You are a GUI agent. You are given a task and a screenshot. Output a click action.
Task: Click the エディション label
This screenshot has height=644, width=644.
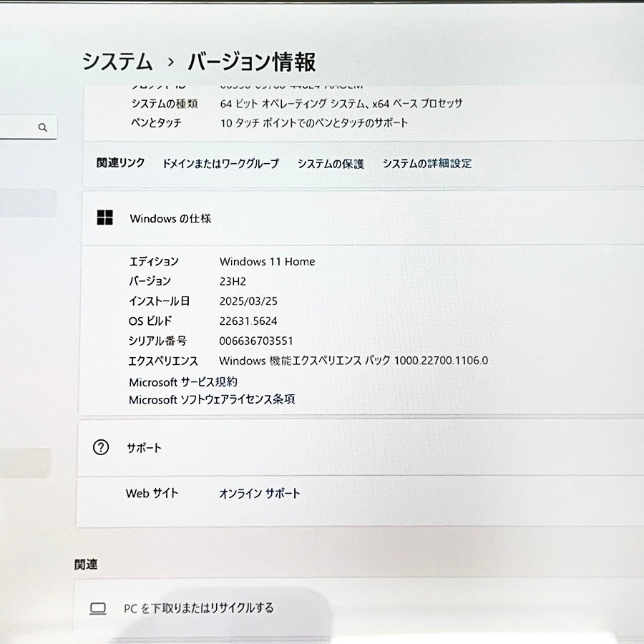[x=154, y=261]
